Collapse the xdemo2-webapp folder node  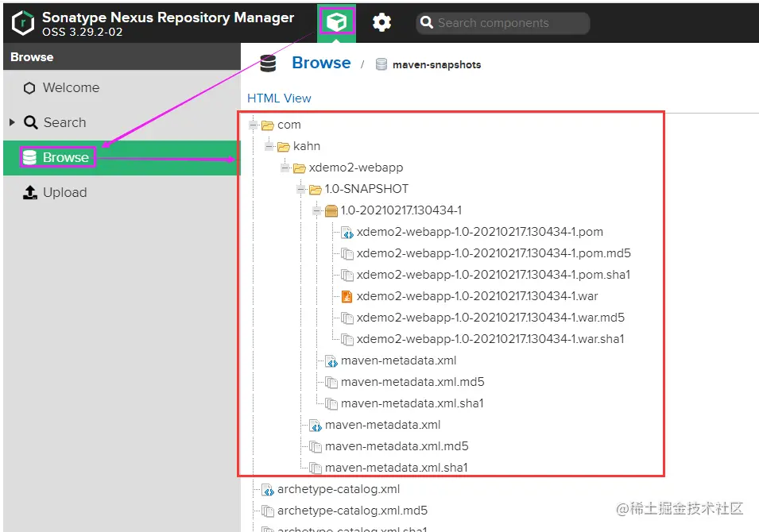point(285,168)
